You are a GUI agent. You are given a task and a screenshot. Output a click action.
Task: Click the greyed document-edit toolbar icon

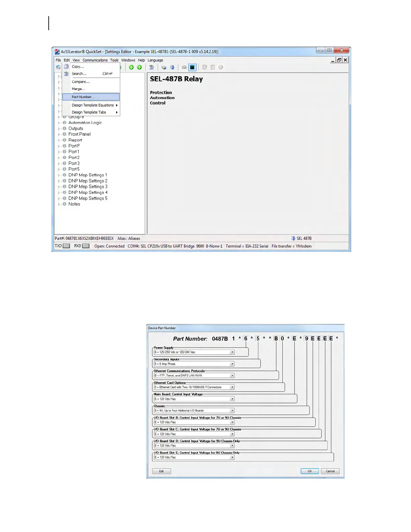tap(204, 67)
